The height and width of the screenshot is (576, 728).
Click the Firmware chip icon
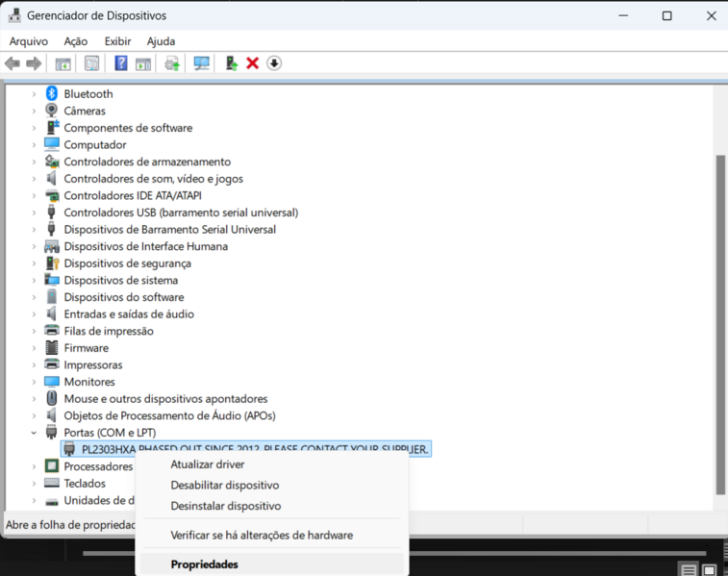coord(52,348)
